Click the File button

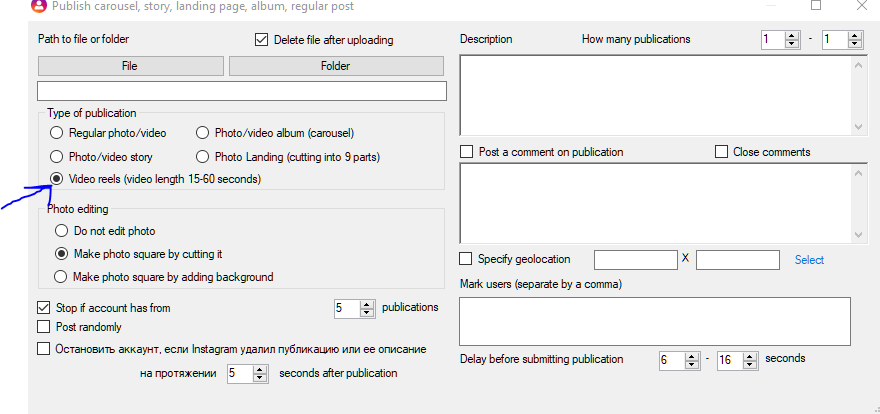[130, 66]
